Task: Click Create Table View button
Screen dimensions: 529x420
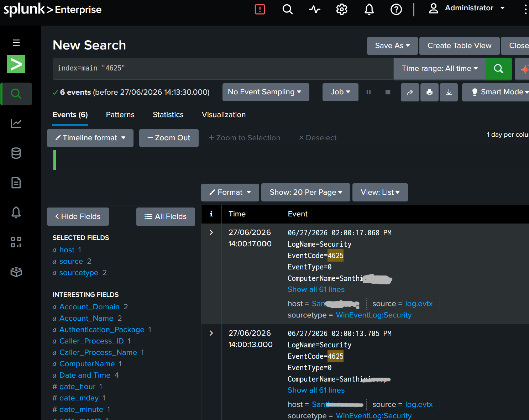Action: click(459, 46)
